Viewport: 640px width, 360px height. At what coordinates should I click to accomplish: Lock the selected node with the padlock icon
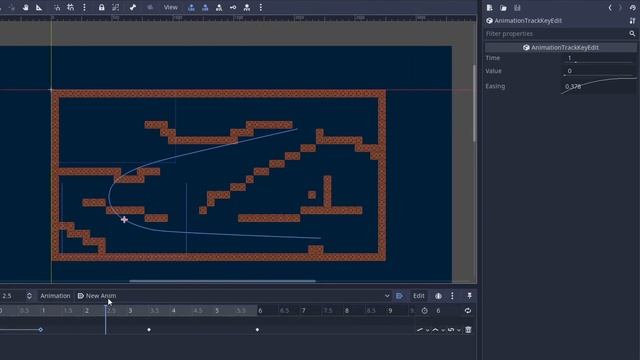[x=101, y=7]
